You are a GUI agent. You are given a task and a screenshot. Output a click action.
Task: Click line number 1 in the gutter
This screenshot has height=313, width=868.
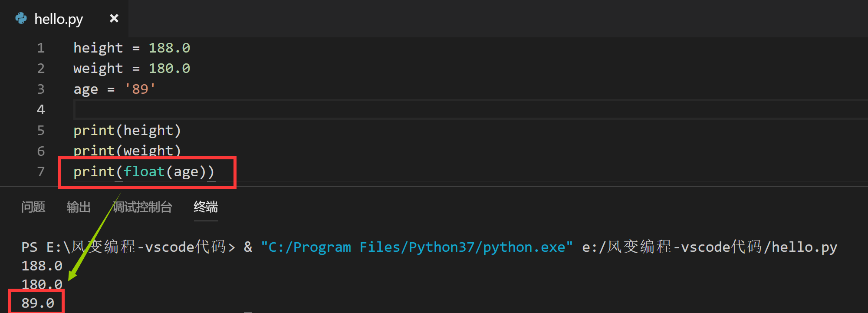click(x=41, y=48)
